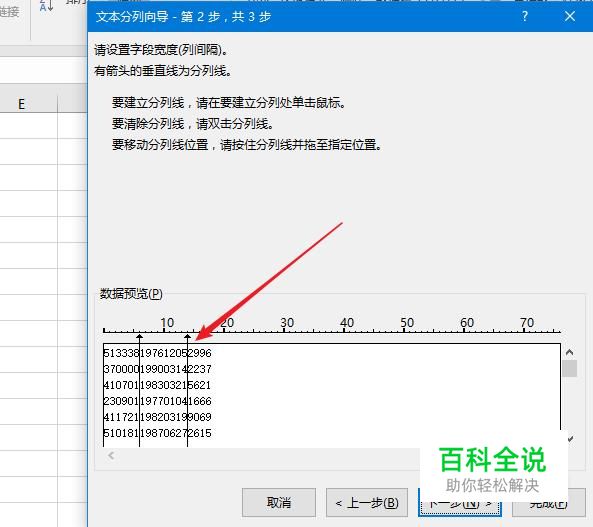Screen dimensions: 593x527
Task: Click preview row 410701198303215621
Action: coord(157,385)
